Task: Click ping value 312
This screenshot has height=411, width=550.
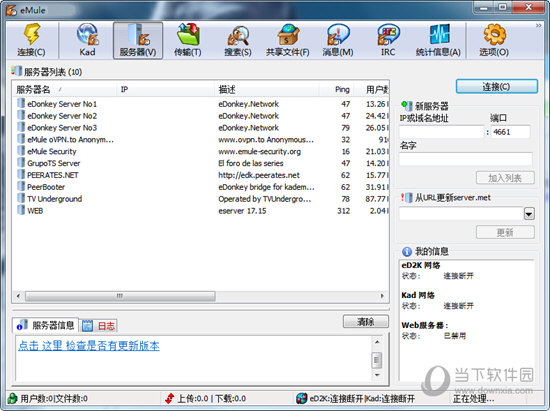Action: [343, 211]
